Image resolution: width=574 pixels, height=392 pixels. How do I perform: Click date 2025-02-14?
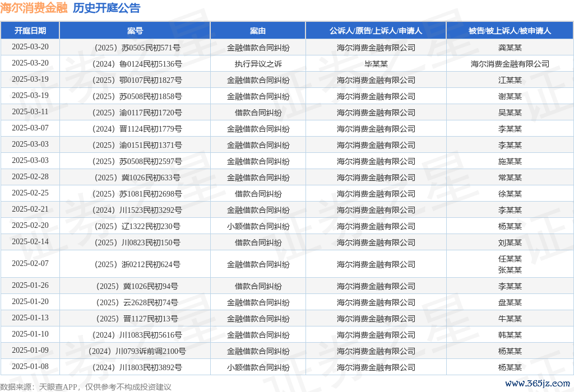coord(30,242)
